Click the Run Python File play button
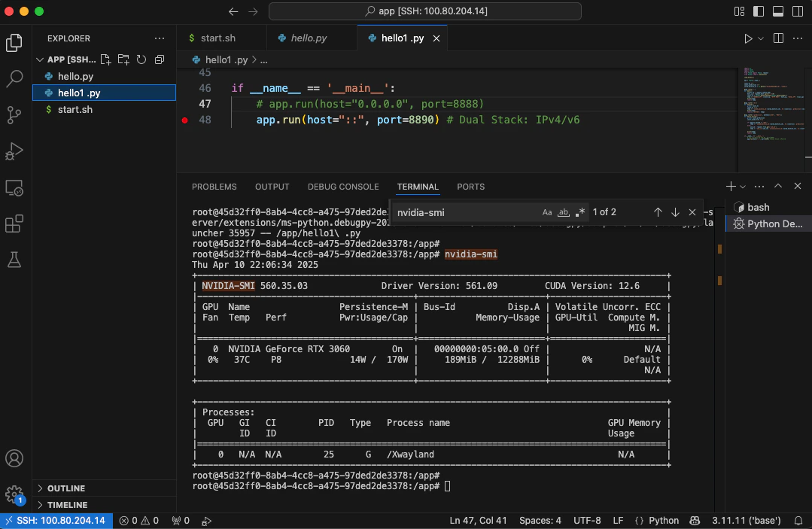Image resolution: width=812 pixels, height=529 pixels. (x=747, y=38)
